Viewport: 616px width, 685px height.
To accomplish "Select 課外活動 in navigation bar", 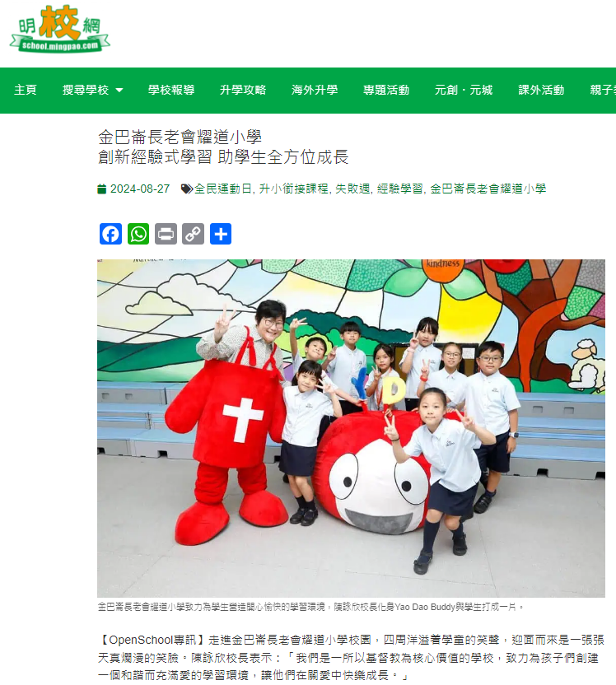I will tap(541, 90).
